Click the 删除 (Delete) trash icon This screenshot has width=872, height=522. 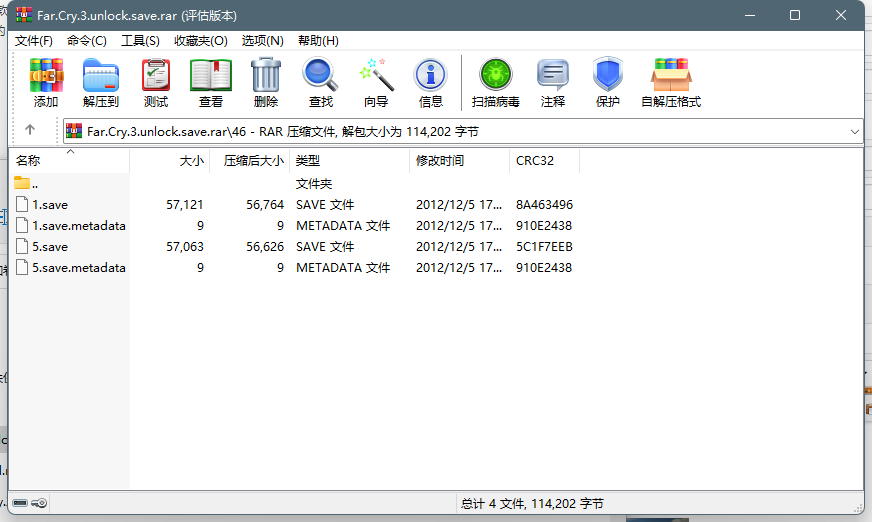[x=266, y=75]
